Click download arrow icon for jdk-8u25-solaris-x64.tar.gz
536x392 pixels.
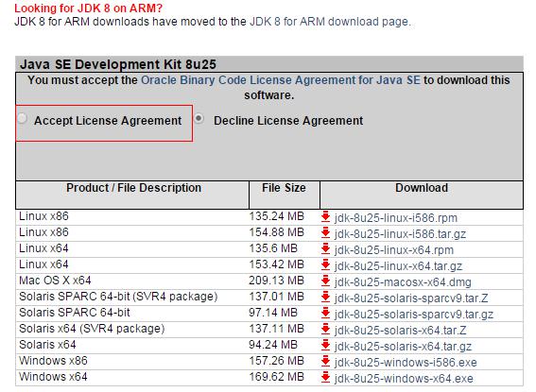coord(326,345)
